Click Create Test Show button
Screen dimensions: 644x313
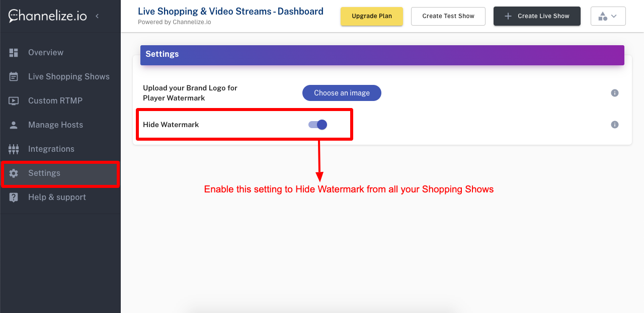[x=448, y=16]
